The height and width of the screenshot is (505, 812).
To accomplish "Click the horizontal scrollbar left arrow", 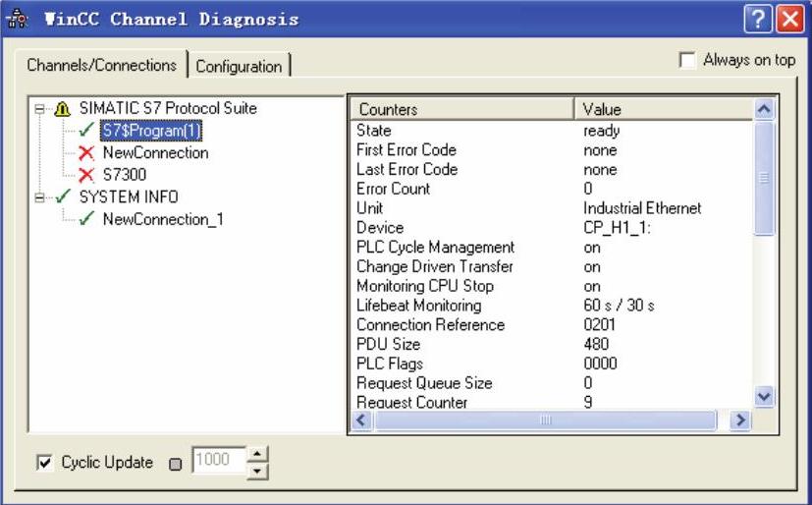I will point(361,421).
